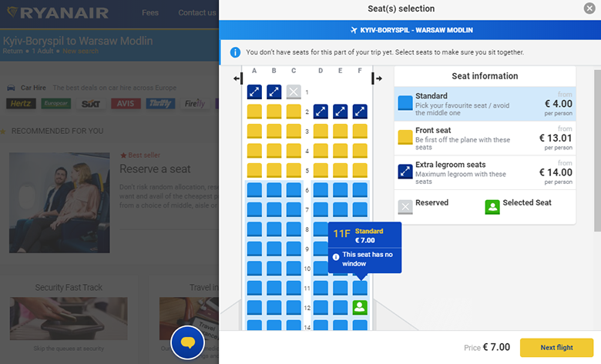Image resolution: width=601 pixels, height=364 pixels.
Task: Open the Fees menu item
Action: [150, 13]
